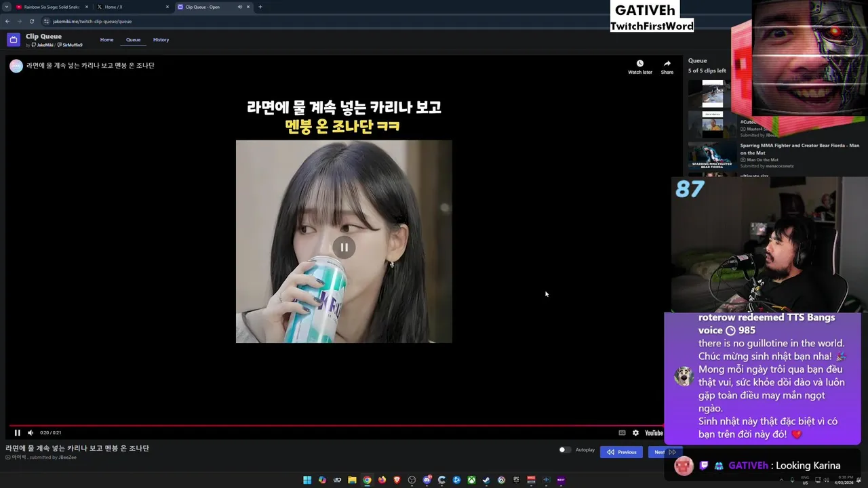This screenshot has height=488, width=868.
Task: Open a new browser tab
Action: [x=260, y=7]
